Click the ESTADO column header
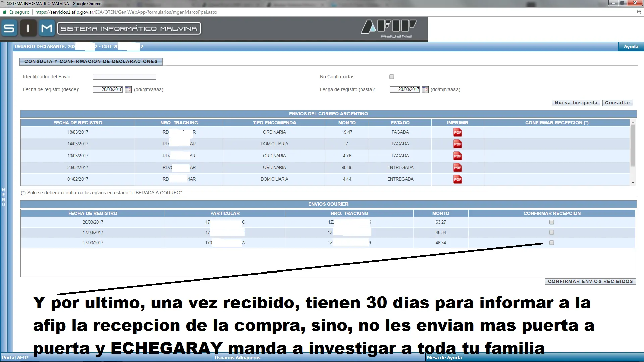 [x=400, y=123]
